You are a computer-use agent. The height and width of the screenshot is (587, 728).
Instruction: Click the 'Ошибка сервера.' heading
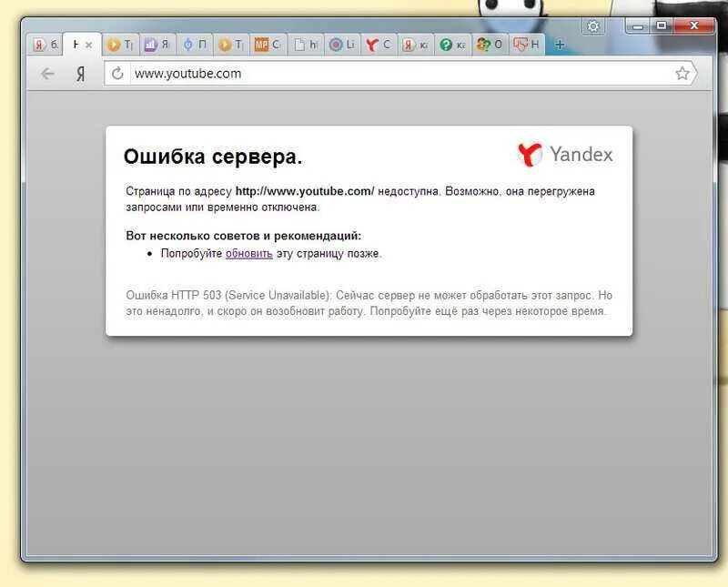pyautogui.click(x=213, y=157)
